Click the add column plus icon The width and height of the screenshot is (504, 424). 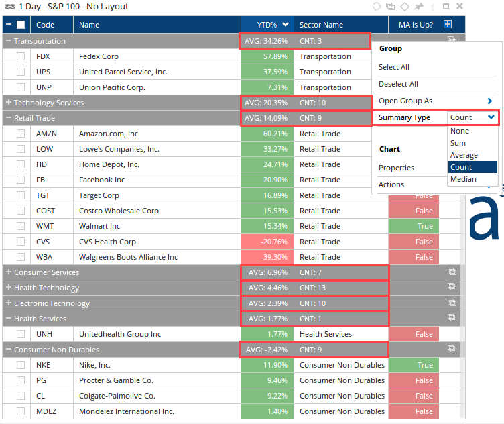(x=448, y=24)
